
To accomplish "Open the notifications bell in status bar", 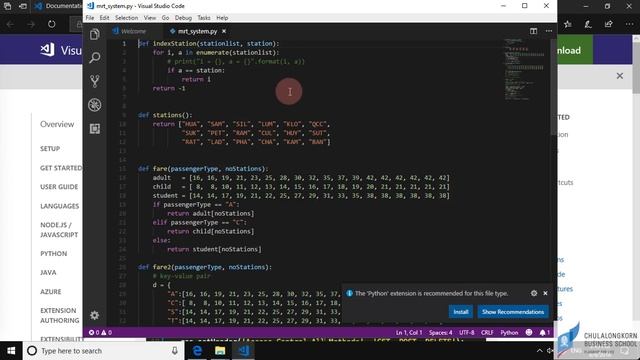I will (544, 333).
